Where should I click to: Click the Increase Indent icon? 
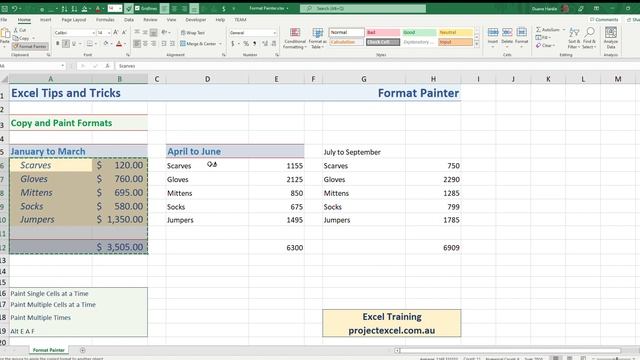tap(172, 44)
